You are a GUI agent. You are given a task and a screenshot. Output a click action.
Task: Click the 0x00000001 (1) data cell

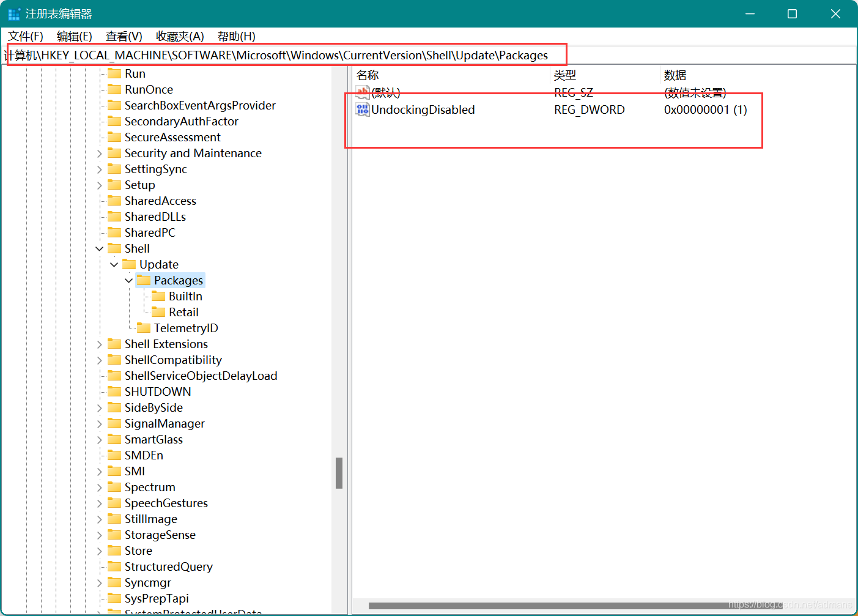pyautogui.click(x=706, y=109)
